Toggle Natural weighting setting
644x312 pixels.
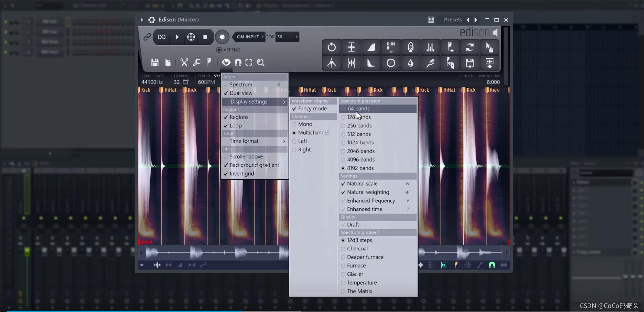coord(378,192)
